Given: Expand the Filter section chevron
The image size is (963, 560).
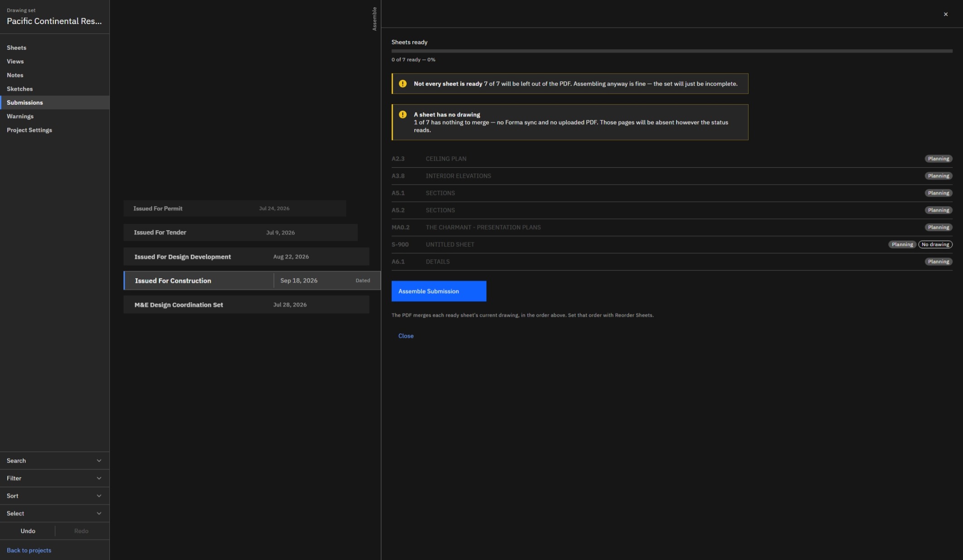Looking at the screenshot, I should [99, 478].
